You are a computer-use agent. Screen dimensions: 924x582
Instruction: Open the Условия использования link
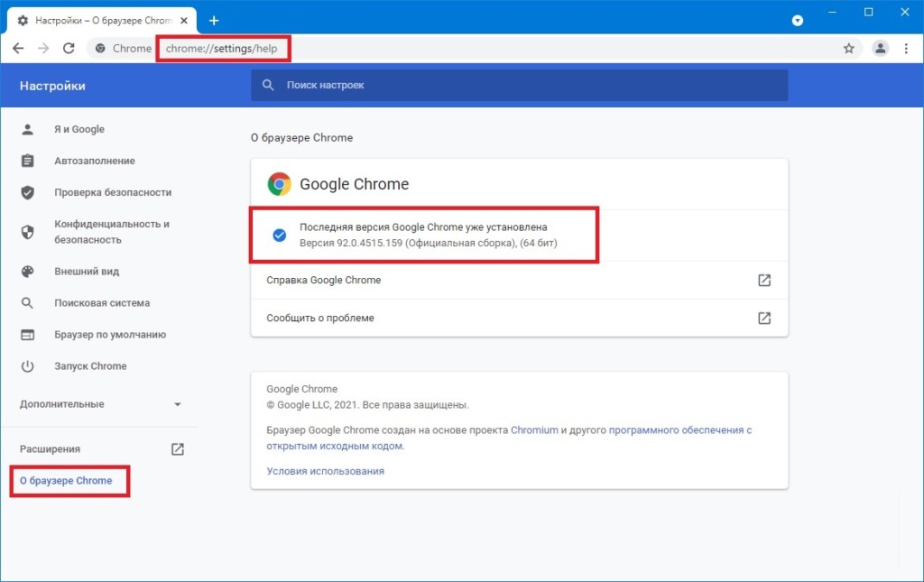point(325,471)
